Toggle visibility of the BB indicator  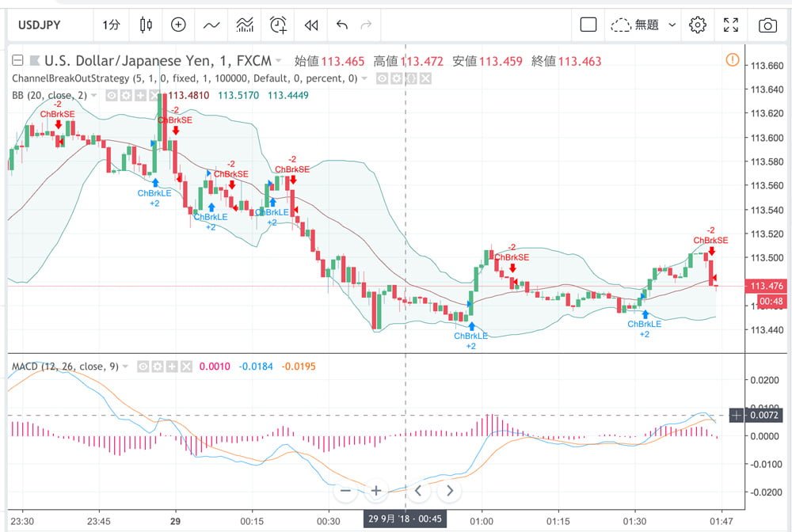pyautogui.click(x=112, y=96)
